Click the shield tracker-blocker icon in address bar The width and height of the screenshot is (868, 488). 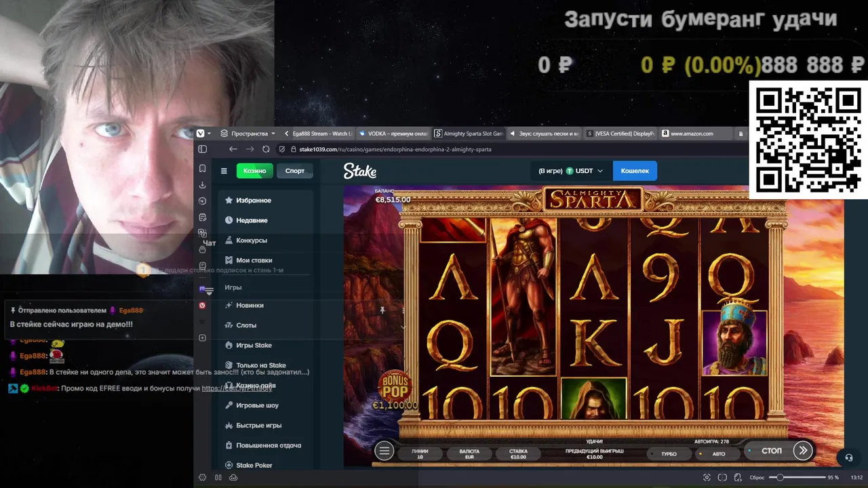(282, 149)
